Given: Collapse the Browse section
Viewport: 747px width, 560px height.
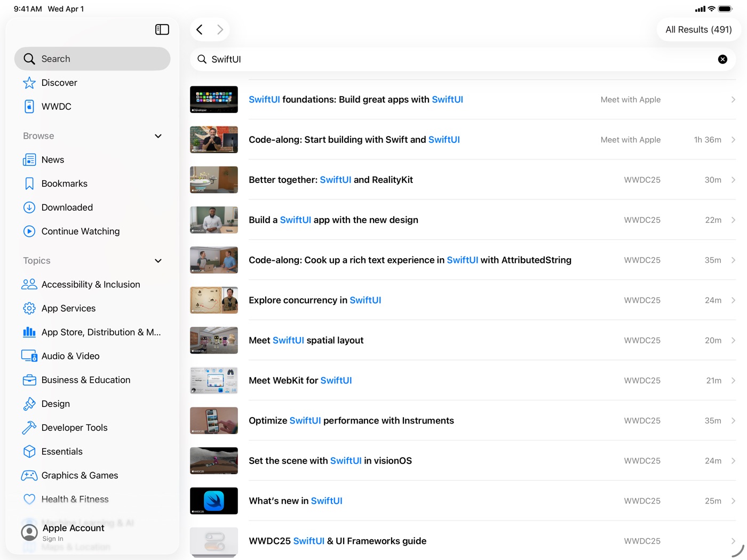Looking at the screenshot, I should 158,136.
